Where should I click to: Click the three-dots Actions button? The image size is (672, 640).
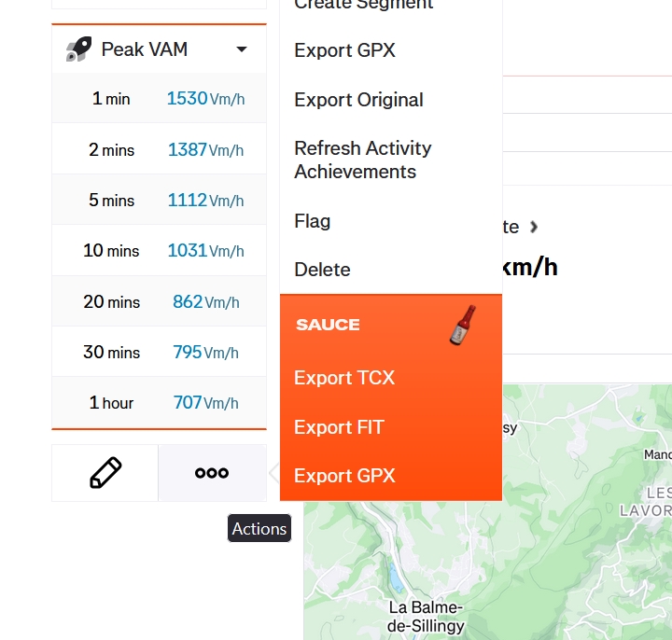click(212, 473)
